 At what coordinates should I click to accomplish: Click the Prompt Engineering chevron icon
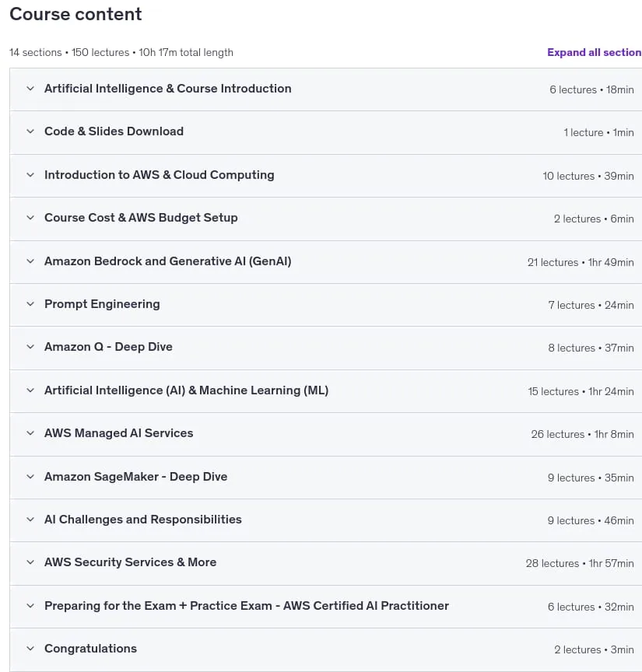coord(30,304)
